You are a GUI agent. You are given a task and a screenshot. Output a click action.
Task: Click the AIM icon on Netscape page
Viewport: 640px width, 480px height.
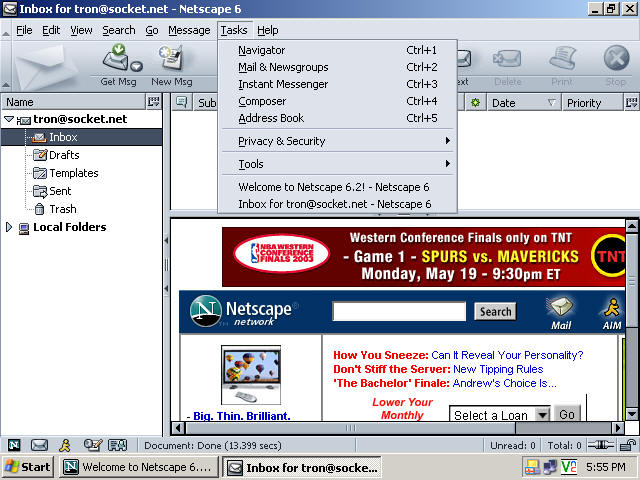pyautogui.click(x=612, y=313)
